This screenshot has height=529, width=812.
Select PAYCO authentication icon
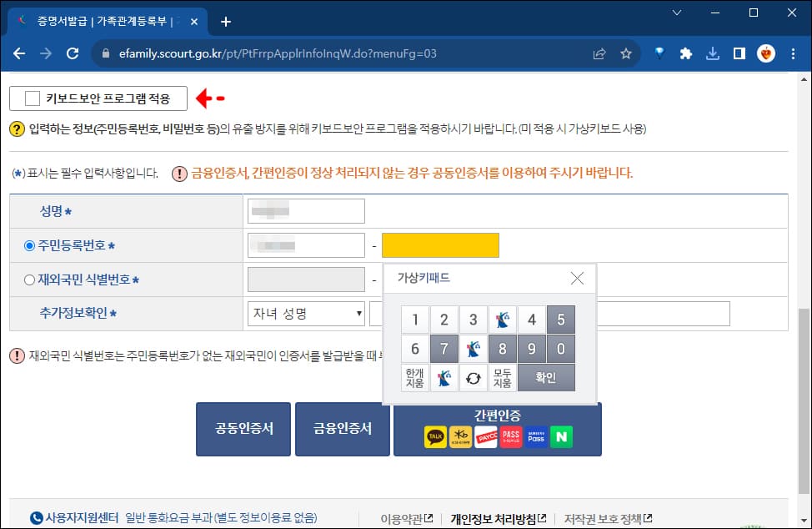click(486, 436)
